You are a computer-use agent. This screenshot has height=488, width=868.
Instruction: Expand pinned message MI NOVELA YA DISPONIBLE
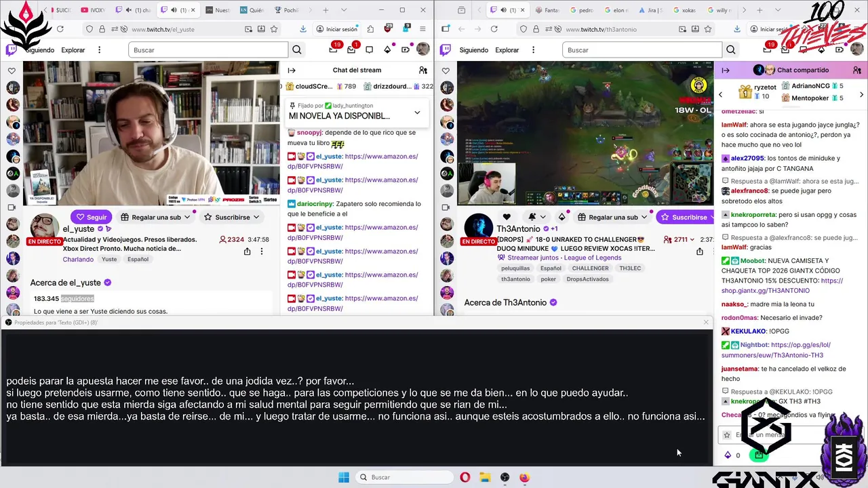point(417,113)
